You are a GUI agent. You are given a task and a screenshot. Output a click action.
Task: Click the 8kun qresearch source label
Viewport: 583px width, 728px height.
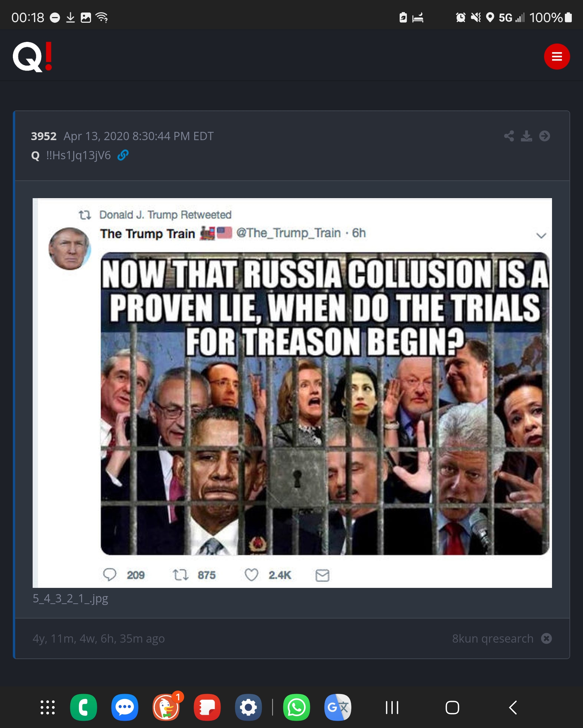point(492,639)
